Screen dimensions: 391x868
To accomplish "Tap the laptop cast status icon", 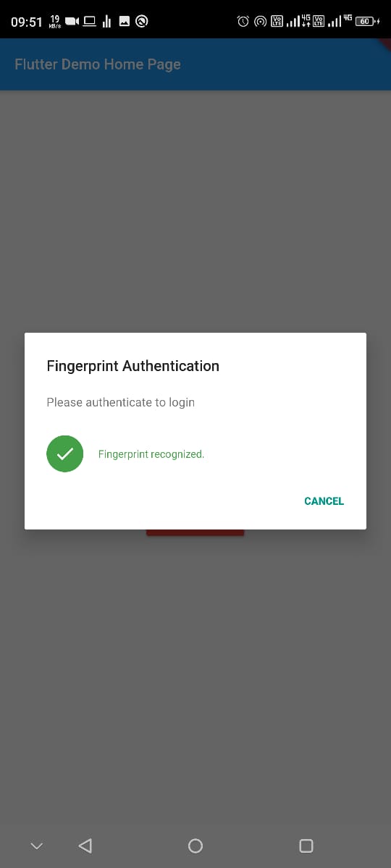I will [90, 21].
